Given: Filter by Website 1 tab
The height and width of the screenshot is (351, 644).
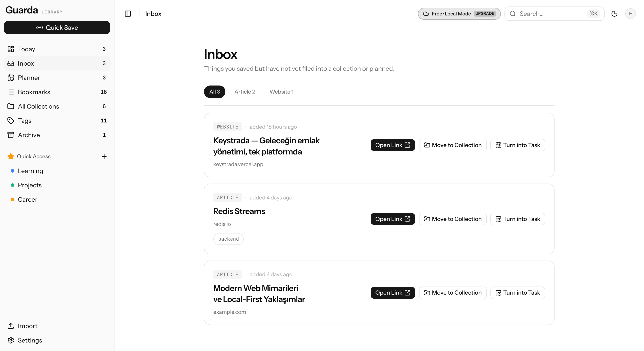Looking at the screenshot, I should click(x=282, y=92).
